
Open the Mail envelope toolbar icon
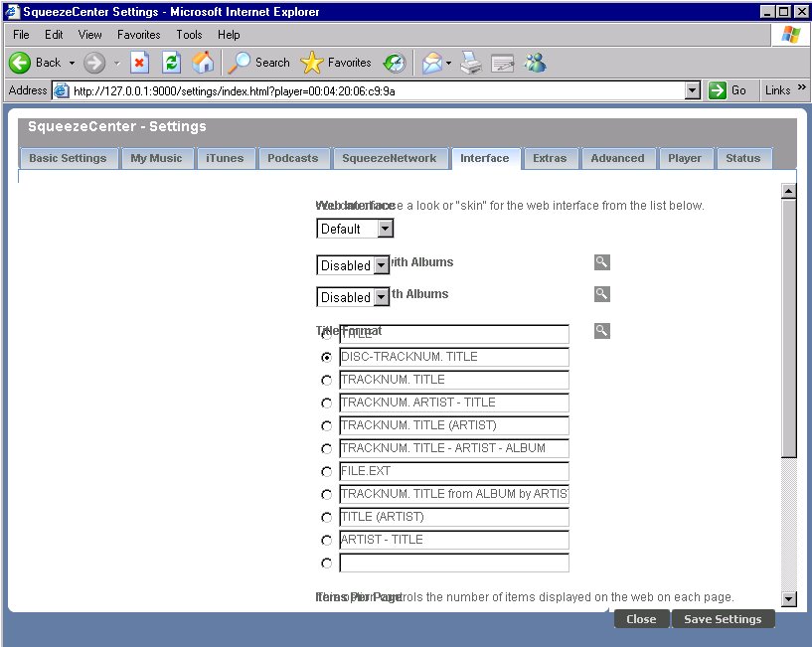click(x=432, y=63)
